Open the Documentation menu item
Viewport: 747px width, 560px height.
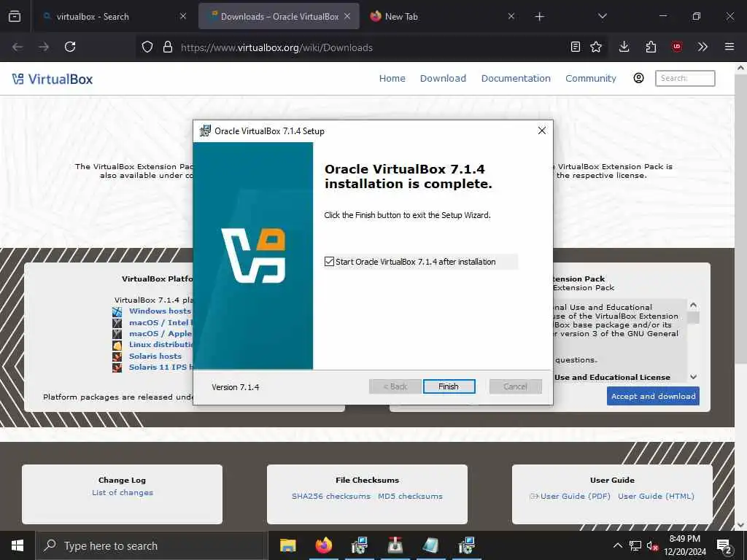click(x=516, y=79)
